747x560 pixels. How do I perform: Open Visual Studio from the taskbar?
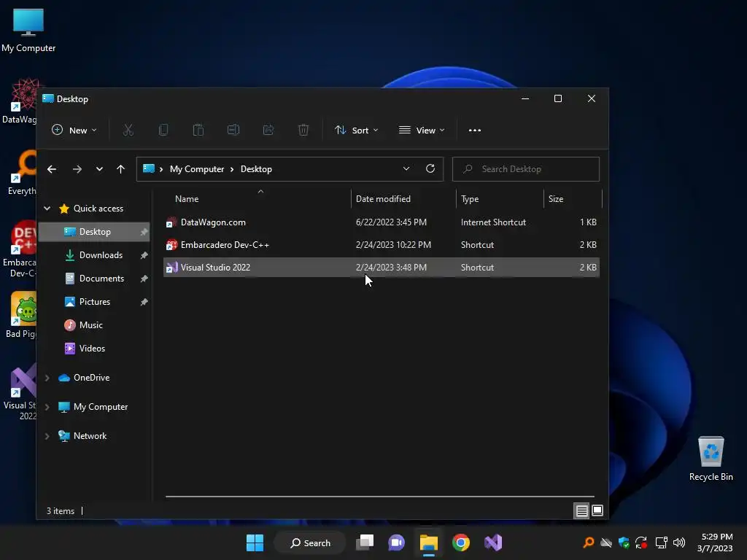[x=493, y=542]
